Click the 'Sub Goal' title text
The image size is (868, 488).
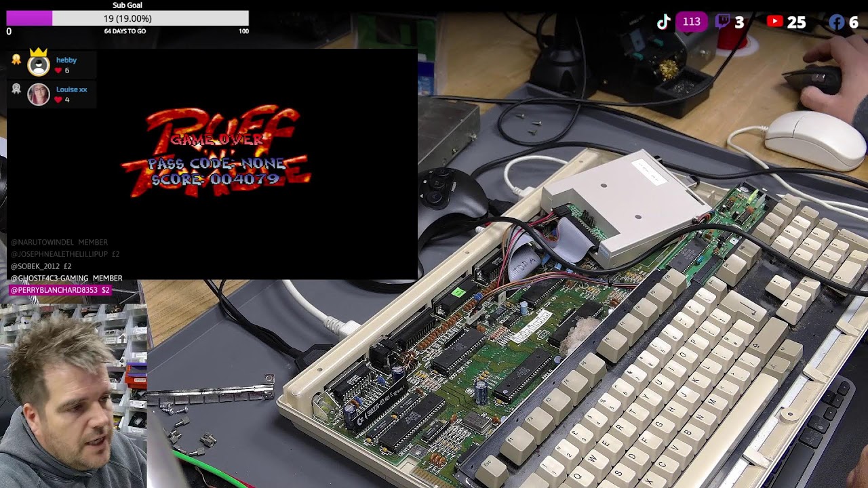click(127, 5)
